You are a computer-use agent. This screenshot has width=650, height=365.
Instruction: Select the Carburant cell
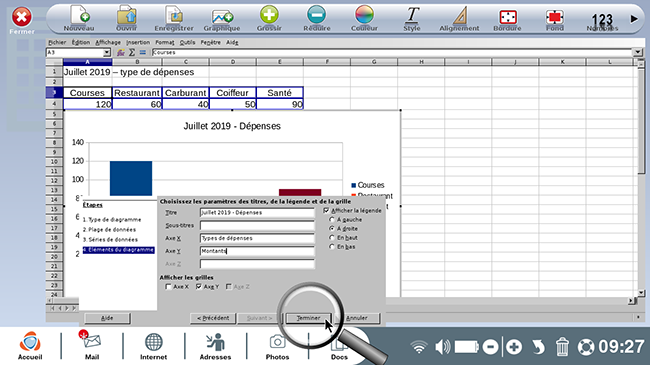(x=186, y=92)
